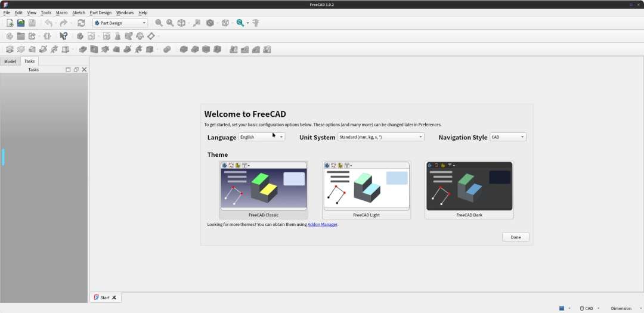Open the Tools menu
This screenshot has width=644, height=313.
point(46,13)
